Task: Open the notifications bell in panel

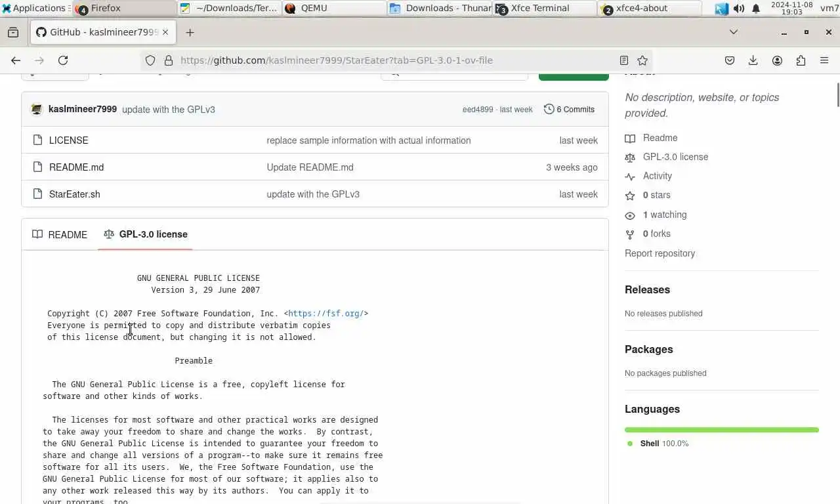Action: 756,9
